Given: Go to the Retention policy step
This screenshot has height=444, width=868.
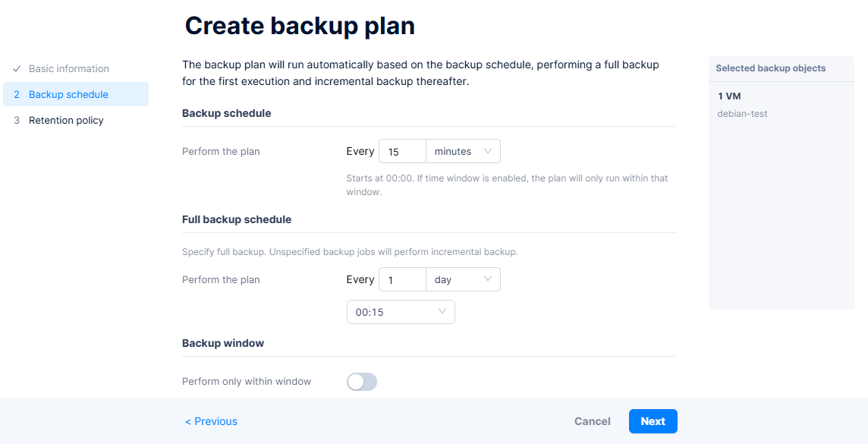Looking at the screenshot, I should coord(66,120).
